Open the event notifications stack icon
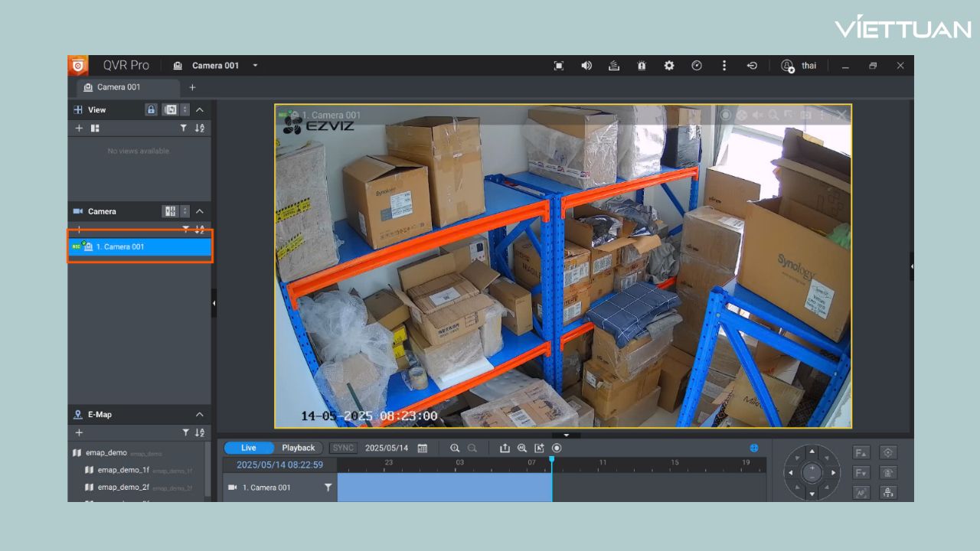The width and height of the screenshot is (980, 551). click(x=614, y=66)
